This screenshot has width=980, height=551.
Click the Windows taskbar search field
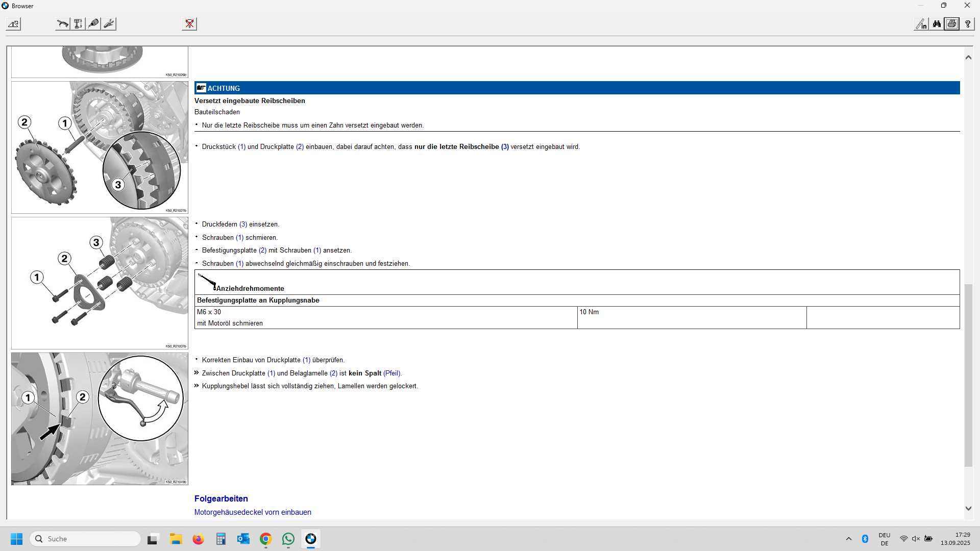click(x=86, y=539)
